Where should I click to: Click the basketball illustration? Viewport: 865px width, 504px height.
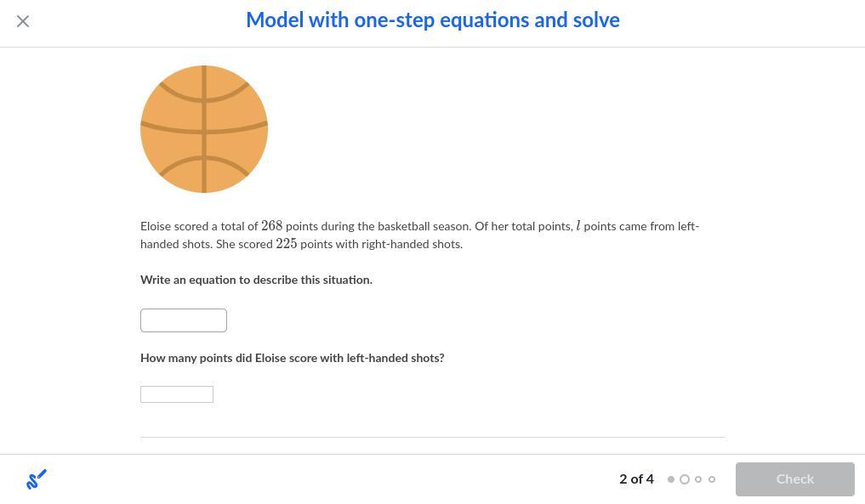[204, 129]
